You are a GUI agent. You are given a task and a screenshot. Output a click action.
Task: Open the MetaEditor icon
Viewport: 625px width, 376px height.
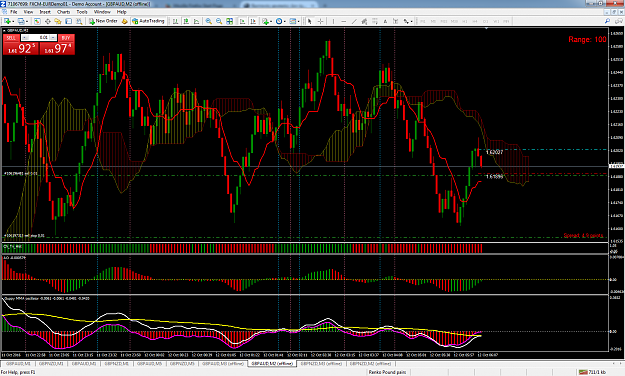[124, 21]
